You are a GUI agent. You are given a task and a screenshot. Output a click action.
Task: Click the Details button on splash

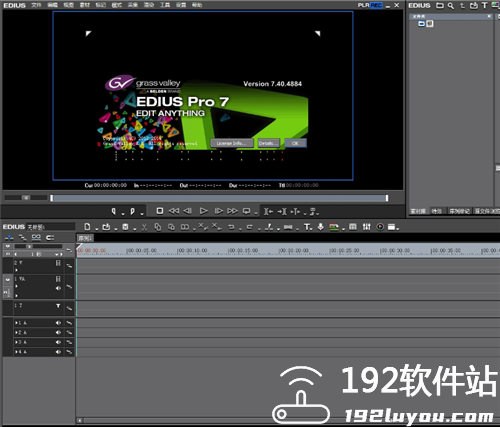pyautogui.click(x=268, y=143)
